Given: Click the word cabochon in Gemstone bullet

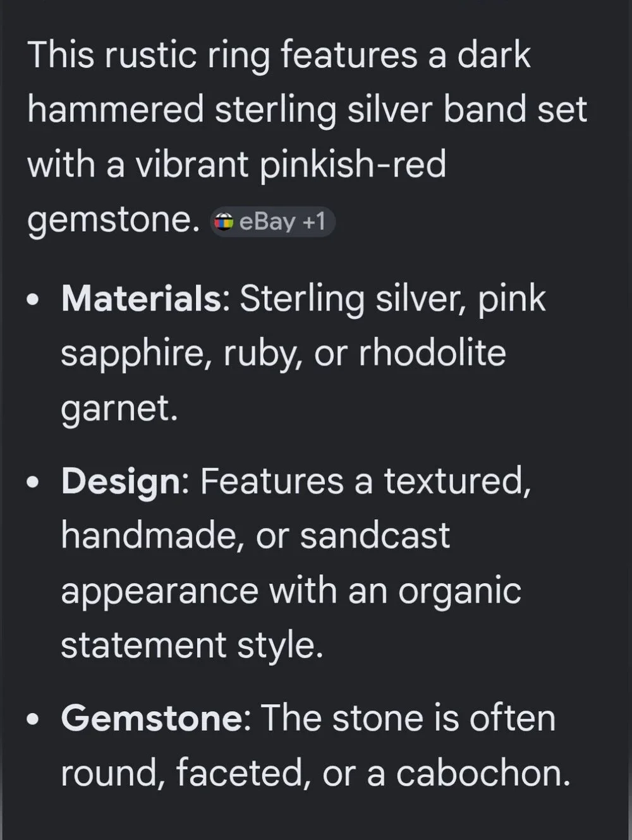Looking at the screenshot, I should [483, 773].
